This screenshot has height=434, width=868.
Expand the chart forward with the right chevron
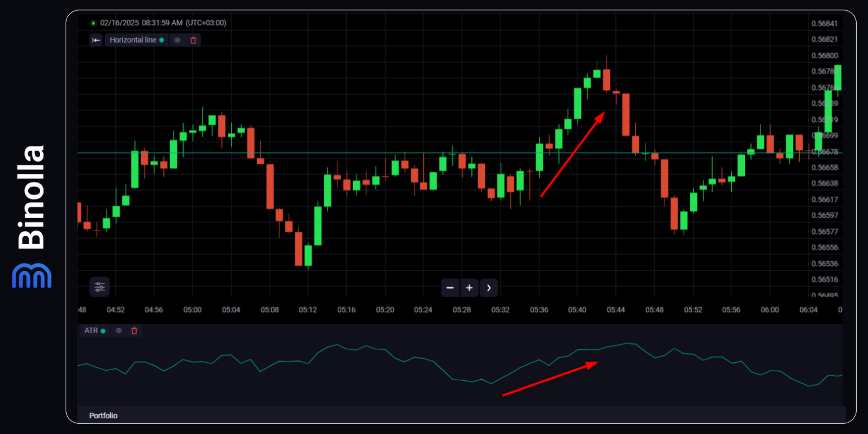[x=488, y=288]
